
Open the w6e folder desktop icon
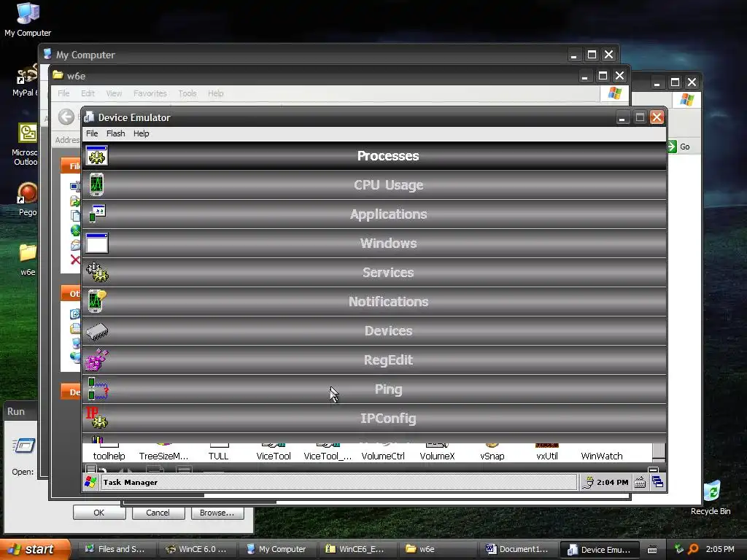[28, 259]
